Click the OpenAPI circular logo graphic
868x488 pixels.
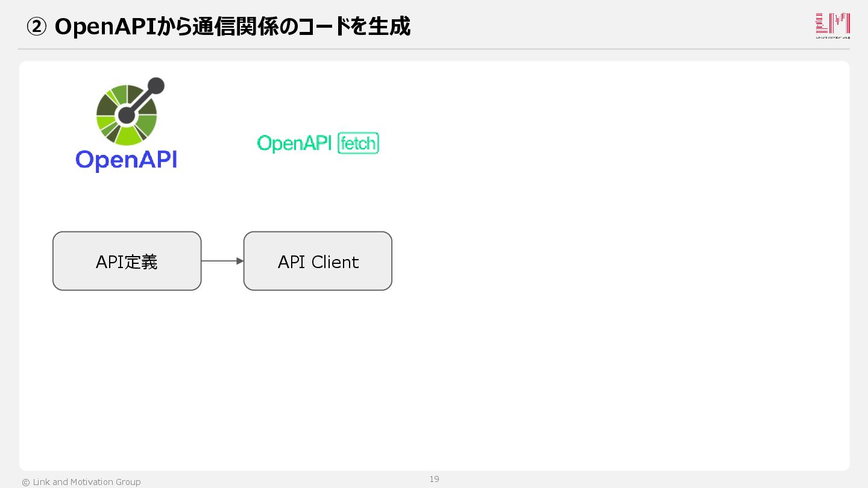pos(130,111)
